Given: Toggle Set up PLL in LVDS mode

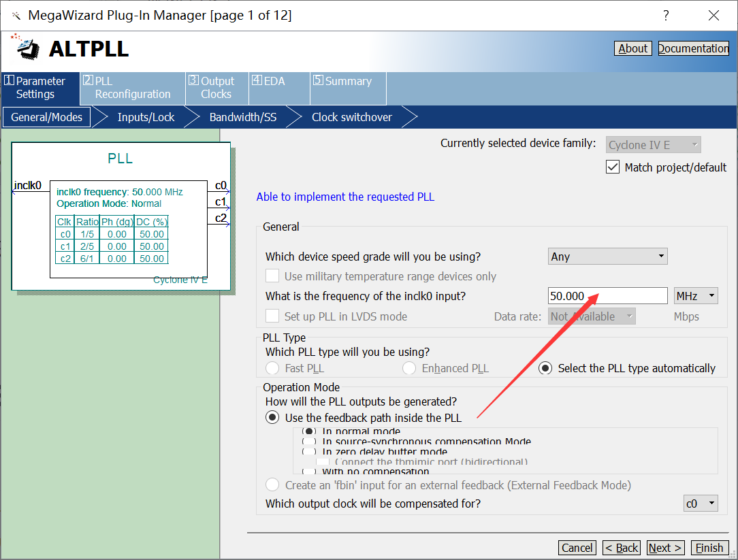Looking at the screenshot, I should (x=272, y=316).
